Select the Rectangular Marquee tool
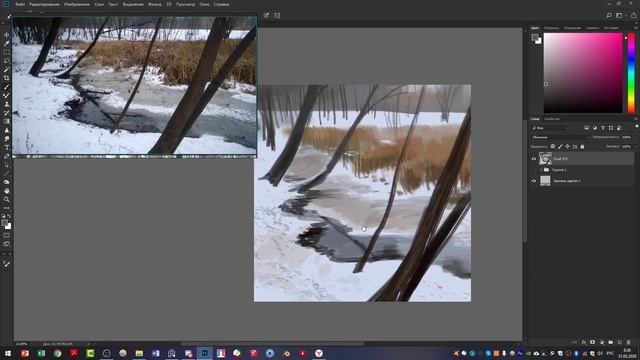The width and height of the screenshot is (640, 360). 7,52
